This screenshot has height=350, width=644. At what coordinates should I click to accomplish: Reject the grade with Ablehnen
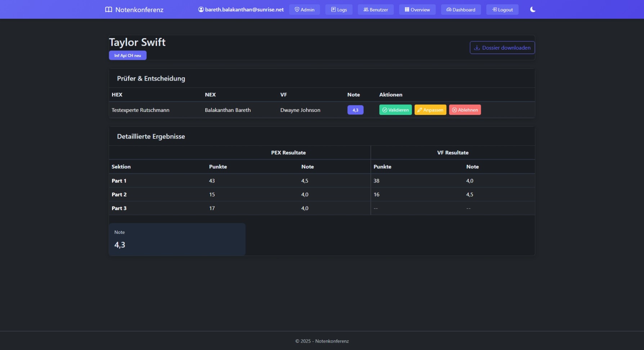click(465, 110)
